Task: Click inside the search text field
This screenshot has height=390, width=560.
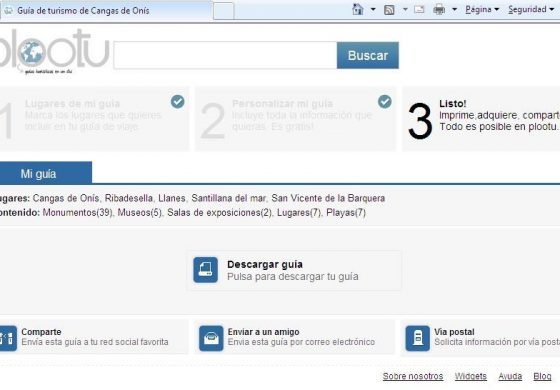Action: (x=225, y=55)
